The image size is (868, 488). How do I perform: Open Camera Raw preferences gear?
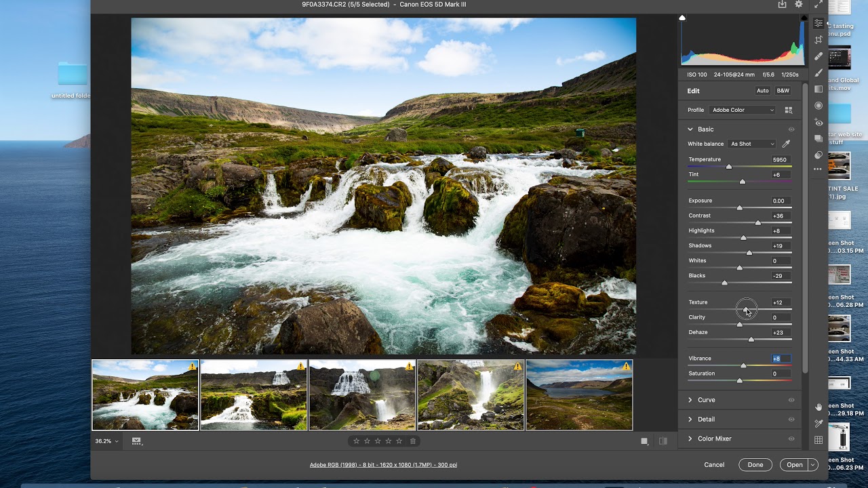pos(799,4)
